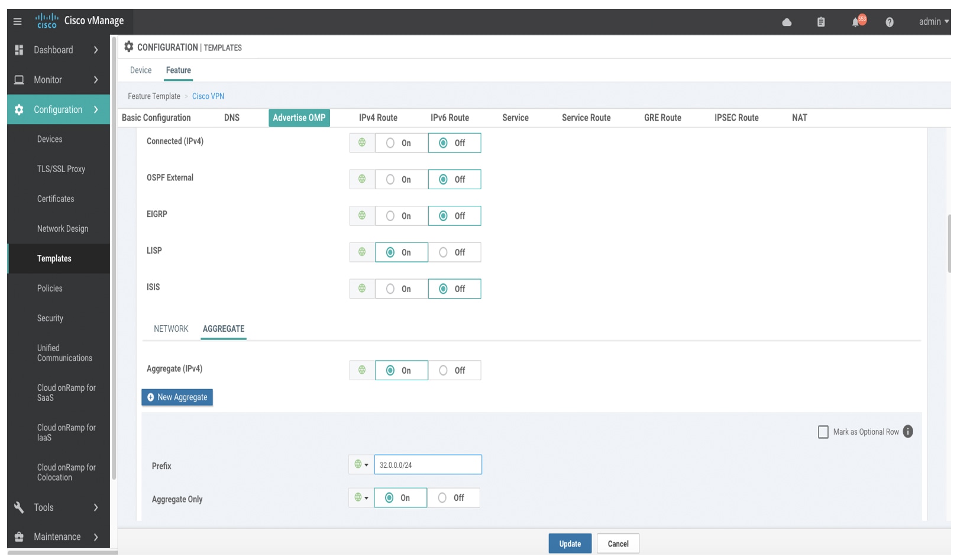Open Cloud onRamp for SaaS
The image size is (957, 560).
[x=66, y=393]
